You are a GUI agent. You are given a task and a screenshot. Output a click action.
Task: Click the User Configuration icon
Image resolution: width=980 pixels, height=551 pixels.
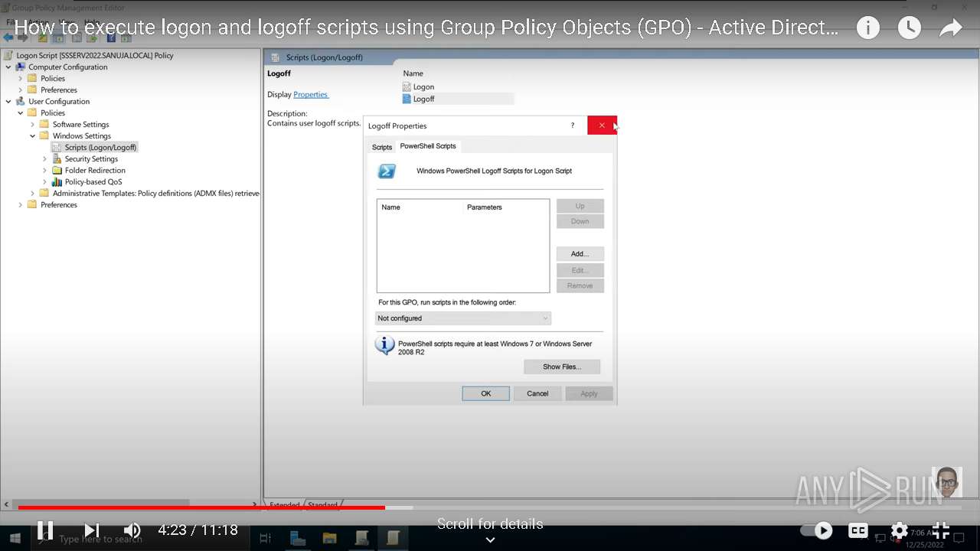coord(21,101)
